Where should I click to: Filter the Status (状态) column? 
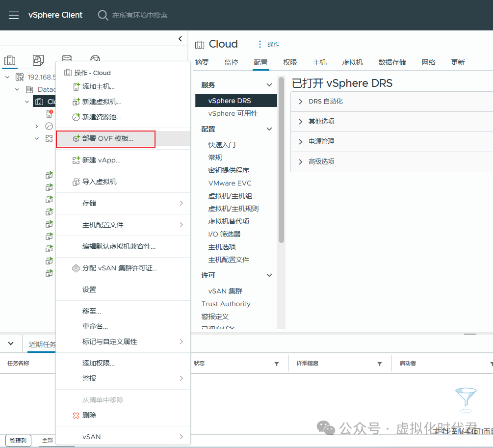click(277, 364)
